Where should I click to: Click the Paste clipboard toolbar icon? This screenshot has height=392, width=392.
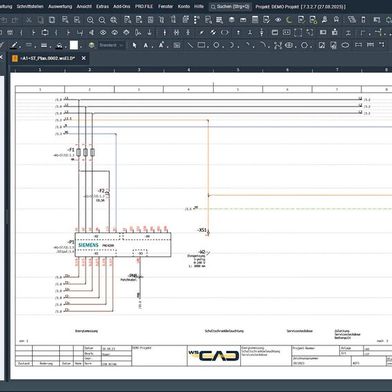(52, 20)
